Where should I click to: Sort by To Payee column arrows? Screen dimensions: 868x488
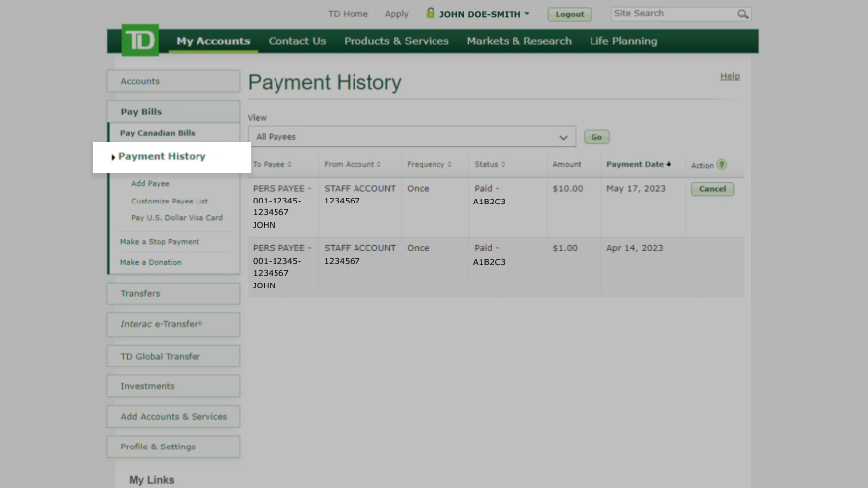click(289, 165)
